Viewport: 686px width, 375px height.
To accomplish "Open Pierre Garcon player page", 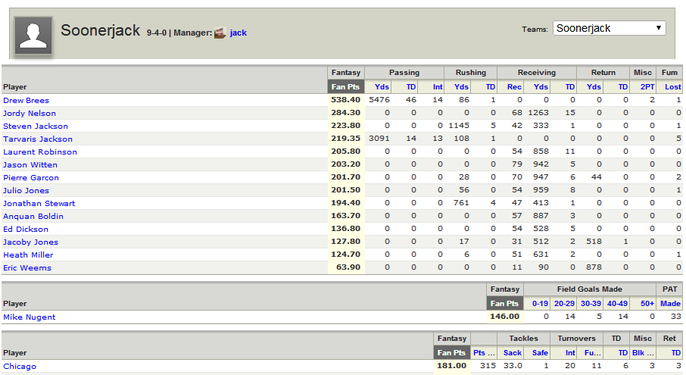I will pyautogui.click(x=31, y=178).
